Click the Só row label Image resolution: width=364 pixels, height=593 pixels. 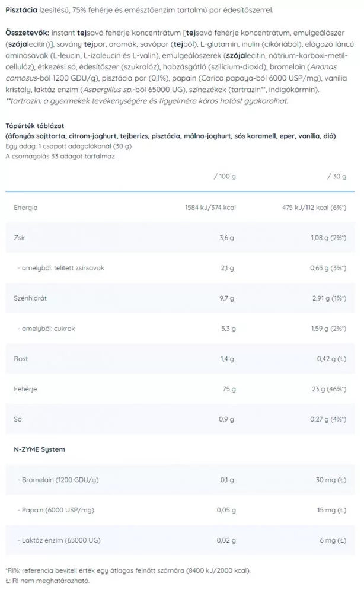click(x=17, y=419)
